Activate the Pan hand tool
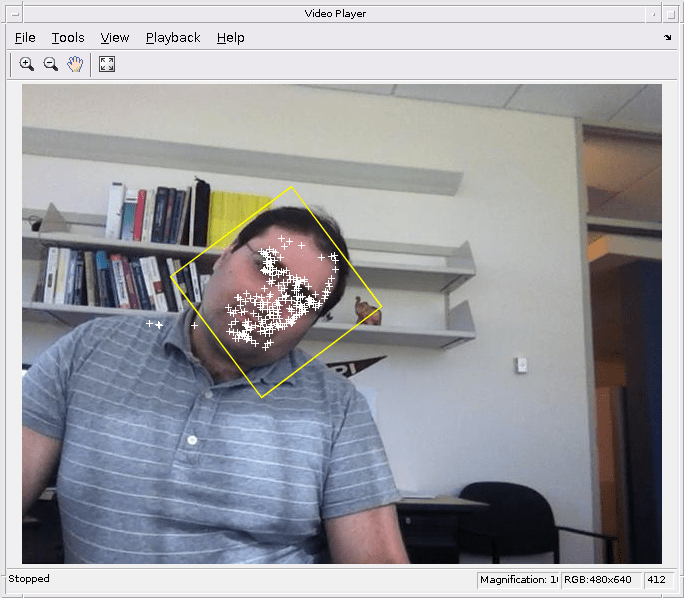 [x=75, y=64]
